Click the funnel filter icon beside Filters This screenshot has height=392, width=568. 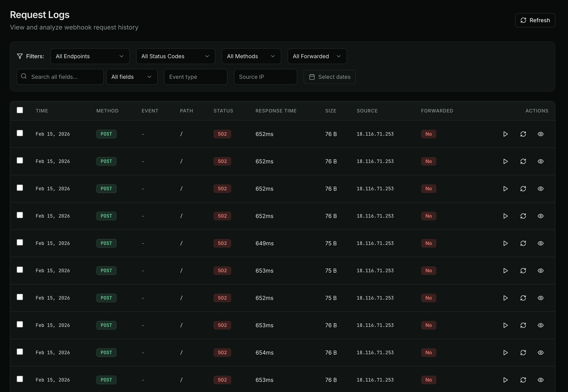pyautogui.click(x=20, y=56)
